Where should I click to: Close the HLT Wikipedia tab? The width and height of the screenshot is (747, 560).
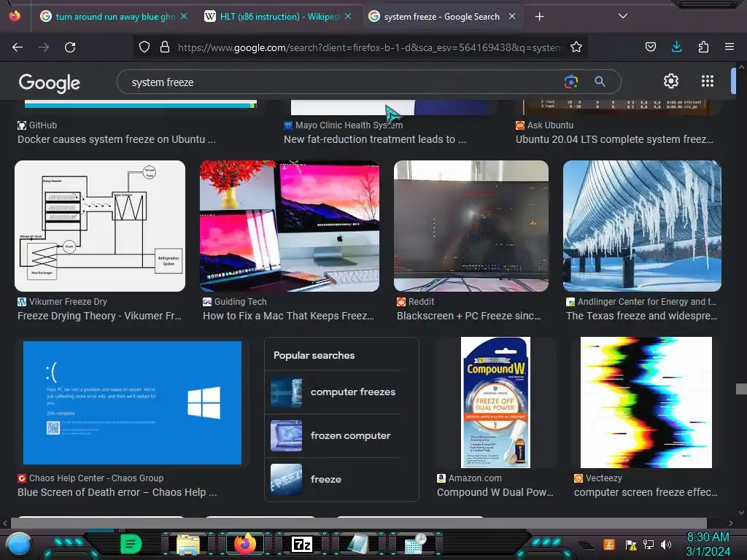point(348,16)
